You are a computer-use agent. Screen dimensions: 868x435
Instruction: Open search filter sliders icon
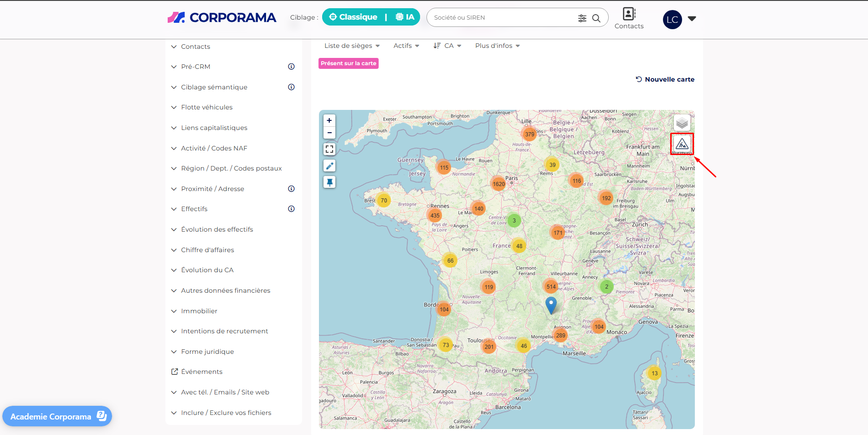(x=582, y=18)
